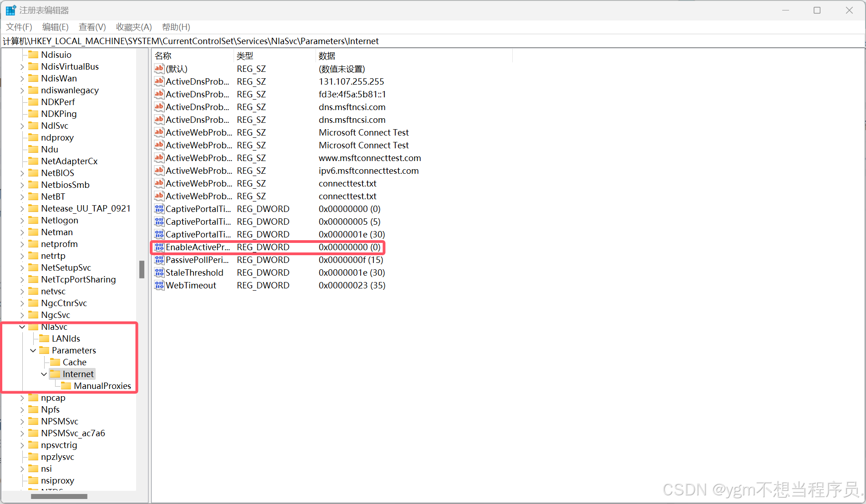Click the folder icon of NlaSvc key

(33, 327)
